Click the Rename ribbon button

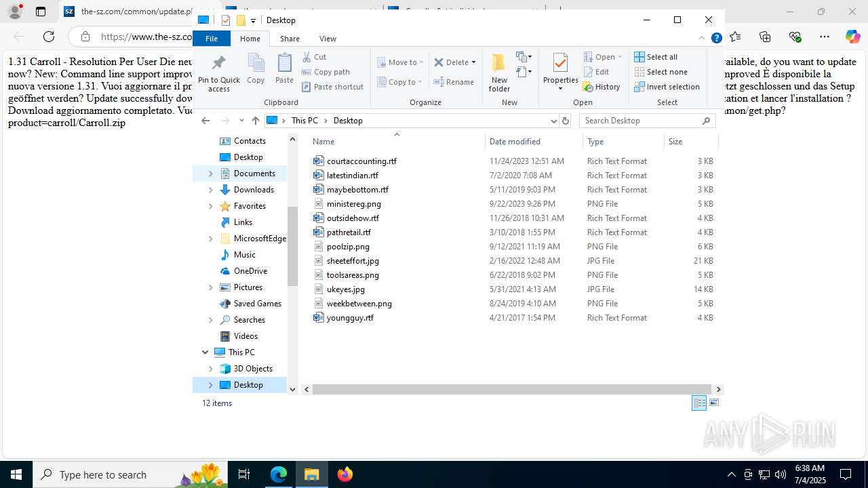click(454, 82)
